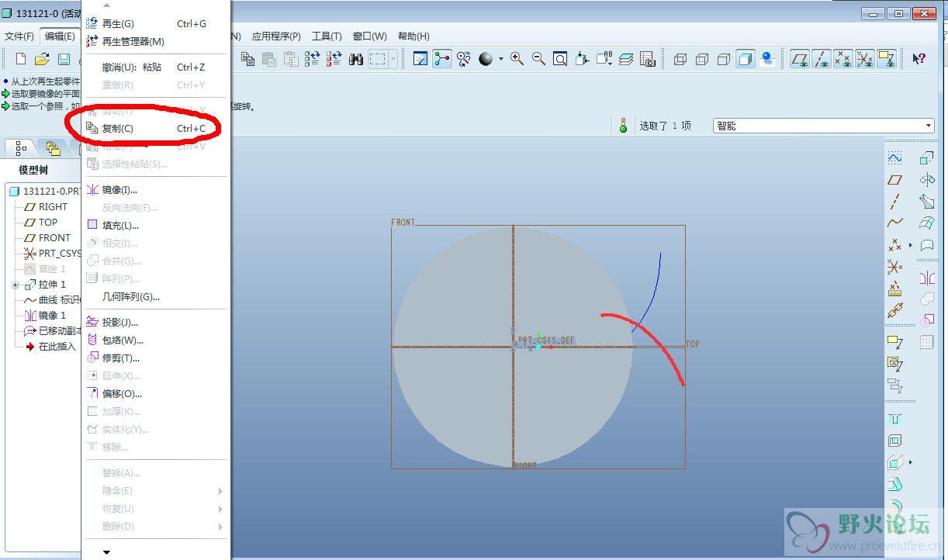Toggle the orient mode button
Viewport: 948px width, 560px height.
464,59
